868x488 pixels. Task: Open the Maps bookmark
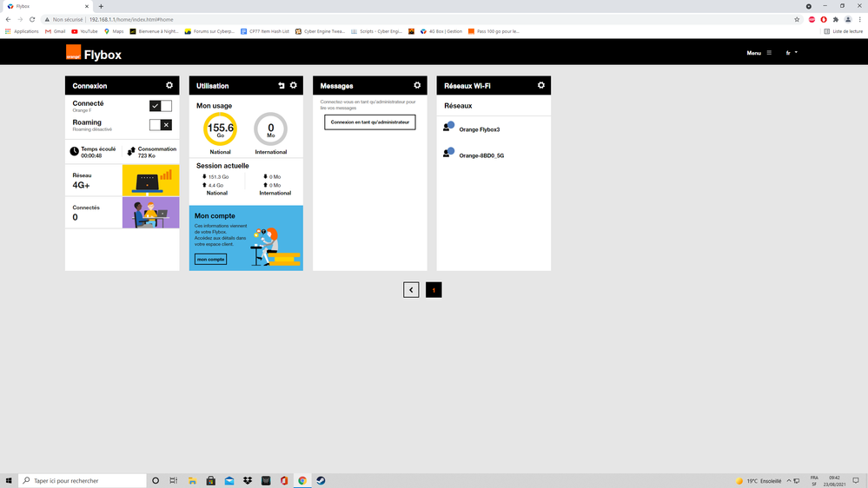point(114,31)
